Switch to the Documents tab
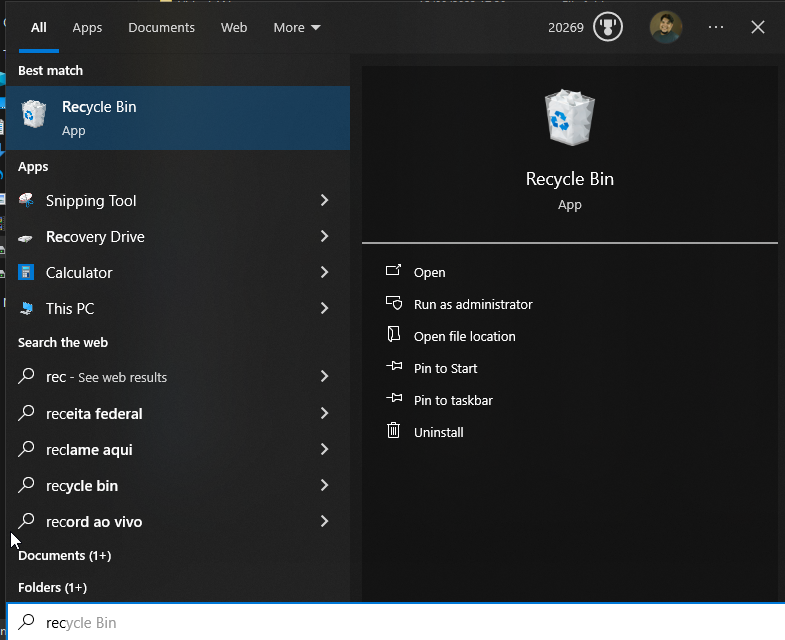Screen dimensions: 785x640 pos(161,28)
